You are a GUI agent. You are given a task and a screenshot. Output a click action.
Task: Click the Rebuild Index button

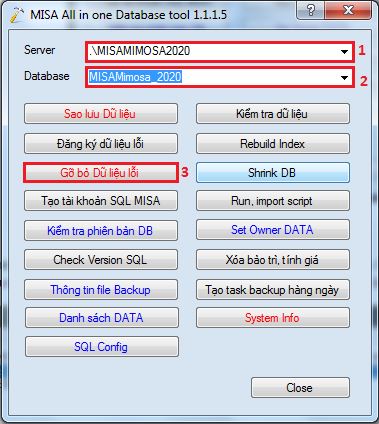point(273,144)
